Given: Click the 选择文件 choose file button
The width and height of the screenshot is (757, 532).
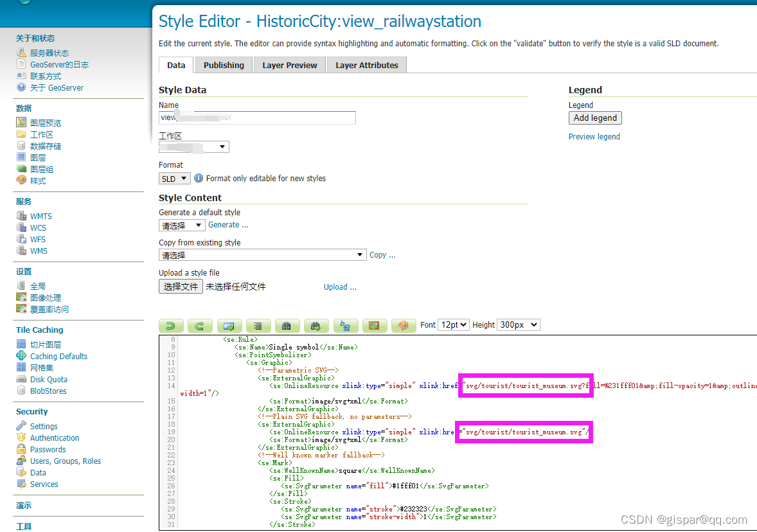Looking at the screenshot, I should (x=181, y=287).
